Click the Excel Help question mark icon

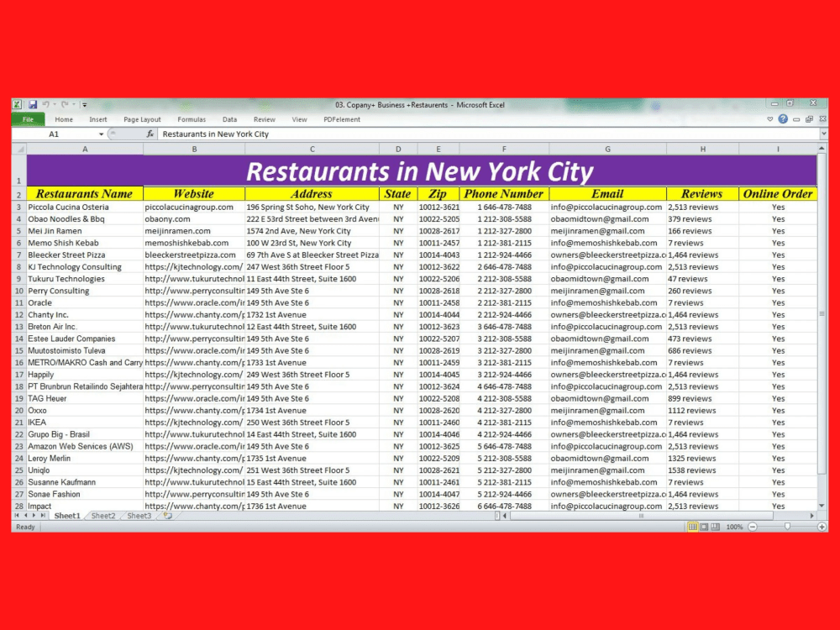tap(783, 119)
